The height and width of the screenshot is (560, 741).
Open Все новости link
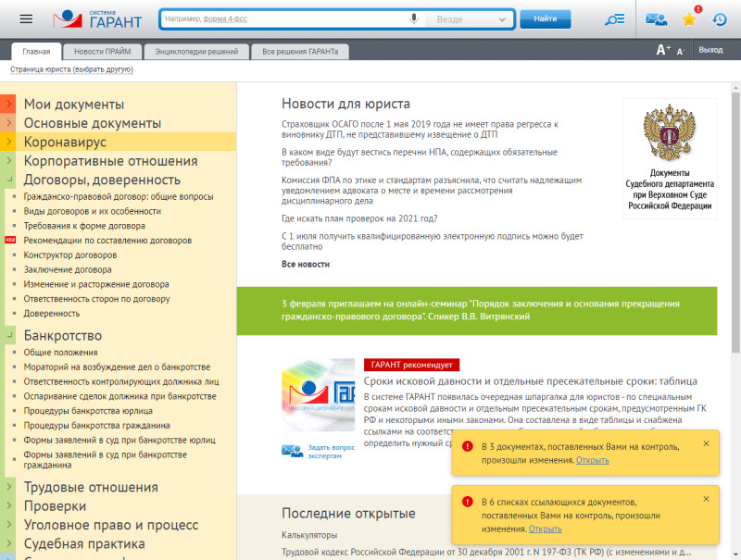click(x=306, y=264)
